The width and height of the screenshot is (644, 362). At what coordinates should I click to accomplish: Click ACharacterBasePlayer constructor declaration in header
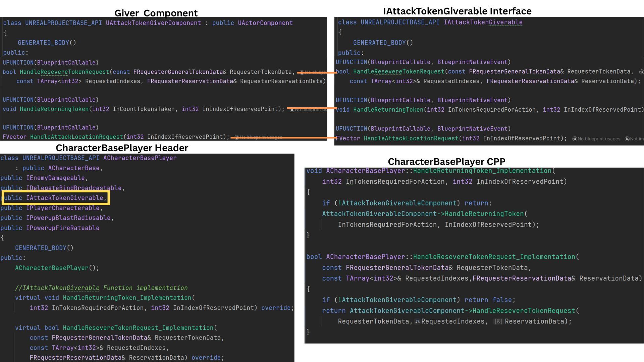point(52,268)
